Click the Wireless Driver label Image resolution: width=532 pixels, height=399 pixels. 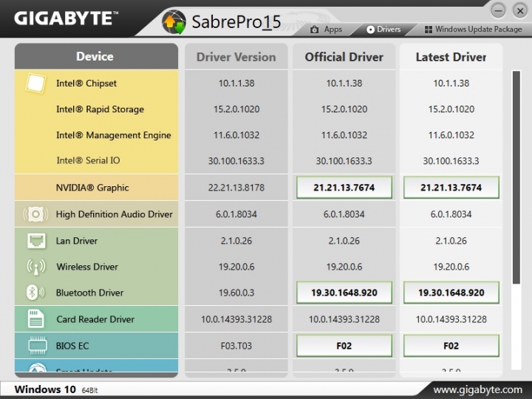tap(87, 267)
